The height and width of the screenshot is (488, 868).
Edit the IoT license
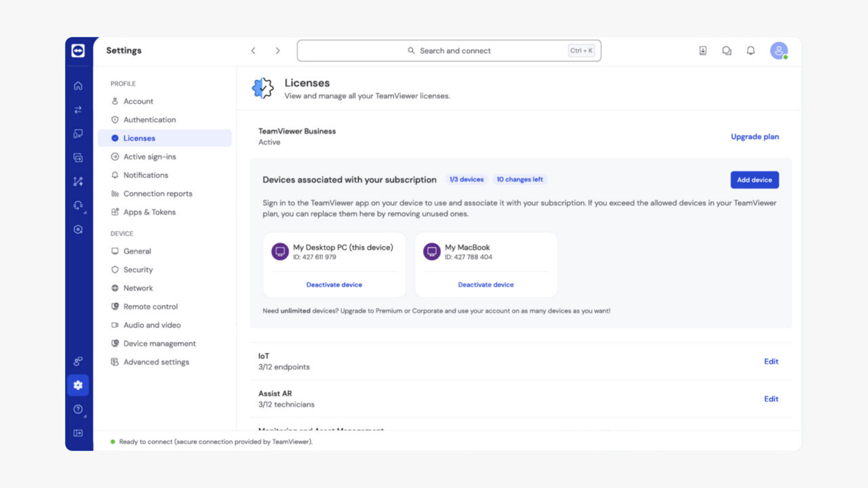coord(771,361)
